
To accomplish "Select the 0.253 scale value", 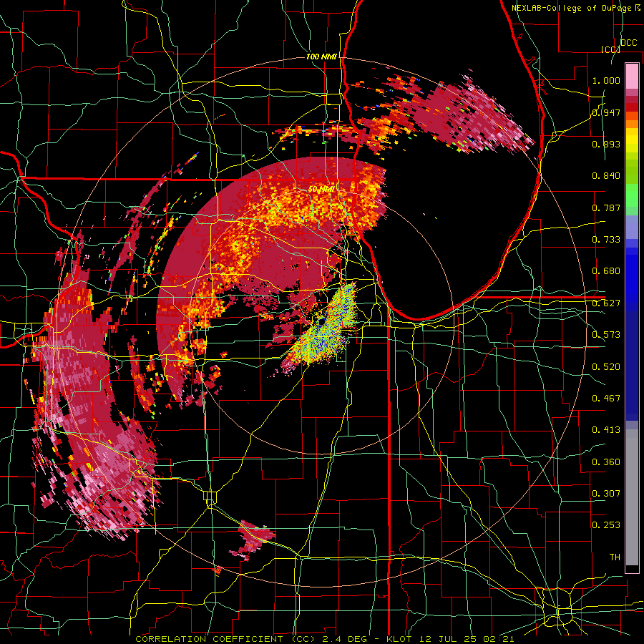I will 606,525.
